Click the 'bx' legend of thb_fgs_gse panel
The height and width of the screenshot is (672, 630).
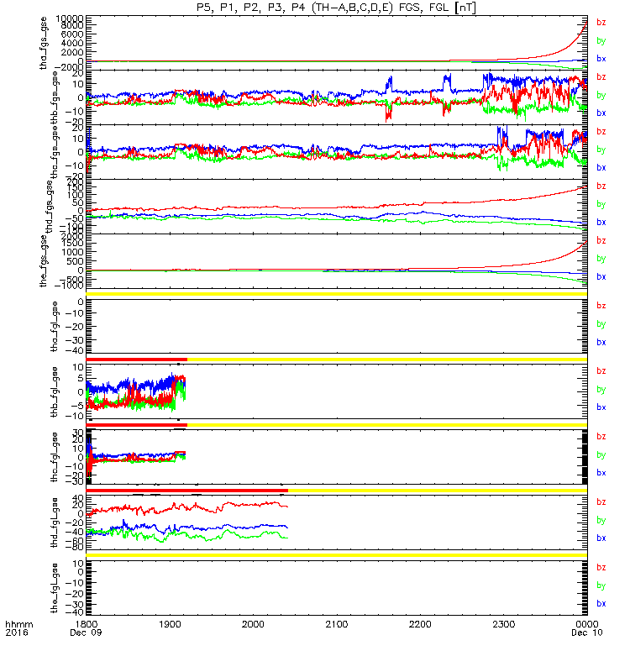601,113
